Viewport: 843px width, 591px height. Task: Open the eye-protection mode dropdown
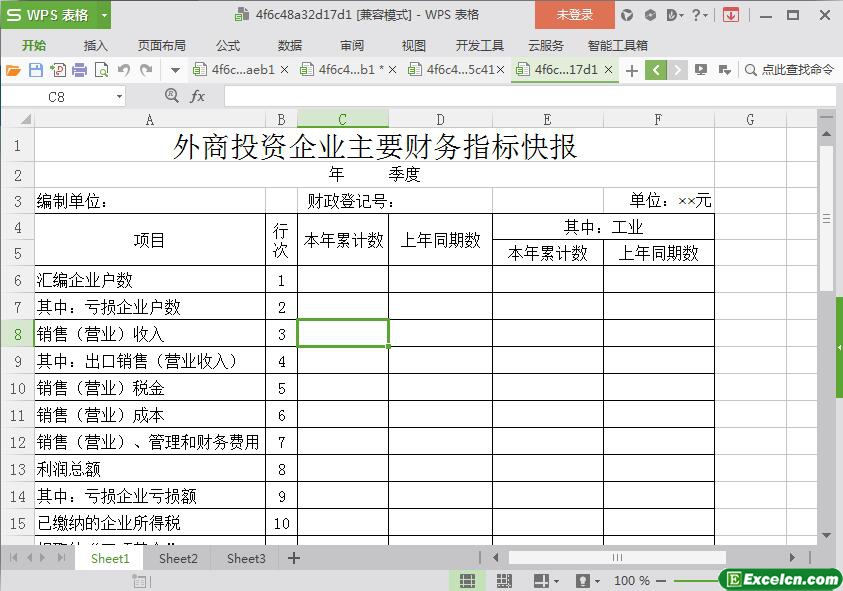click(x=597, y=581)
